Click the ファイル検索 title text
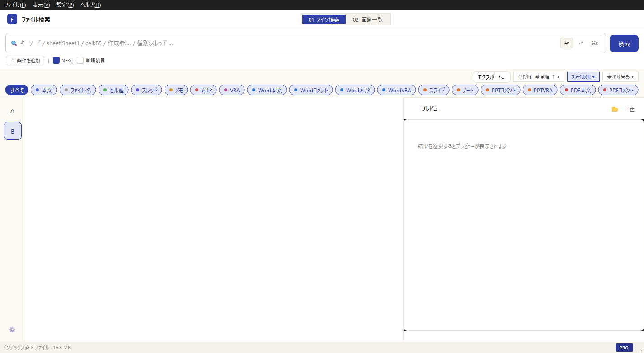The image size is (644, 353). point(36,19)
